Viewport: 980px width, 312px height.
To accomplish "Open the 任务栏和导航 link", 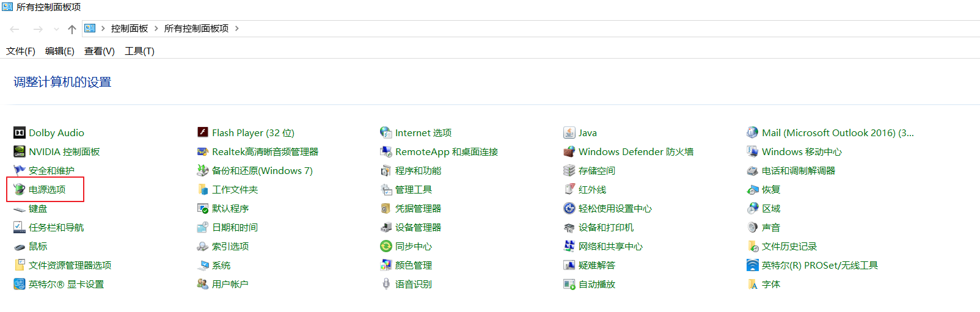I will coord(56,228).
